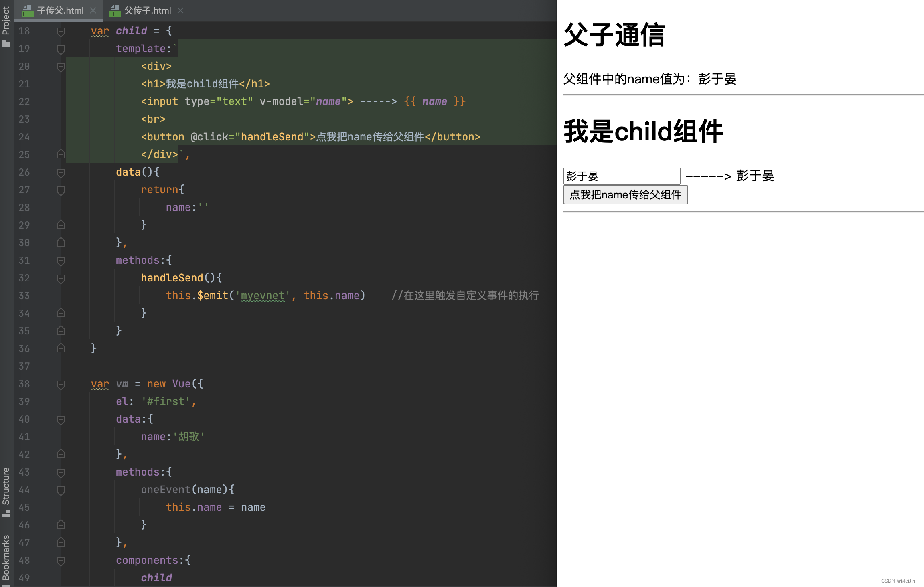Click line number 18 in the gutter
The image size is (924, 587).
coord(24,31)
